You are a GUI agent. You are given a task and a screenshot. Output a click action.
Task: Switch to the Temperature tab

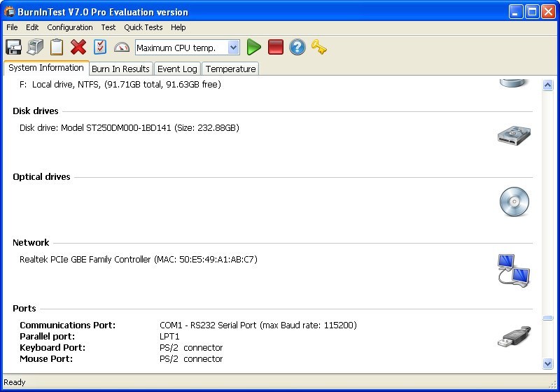tap(231, 69)
